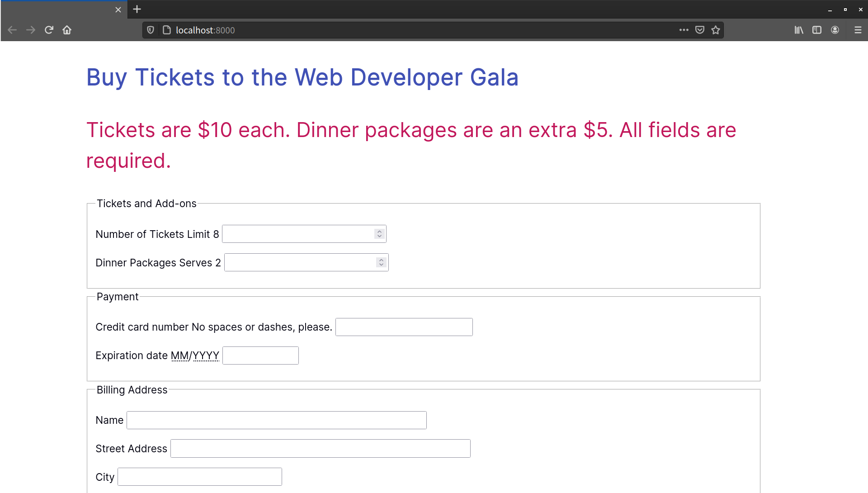Open Firefox account icon

tap(835, 30)
